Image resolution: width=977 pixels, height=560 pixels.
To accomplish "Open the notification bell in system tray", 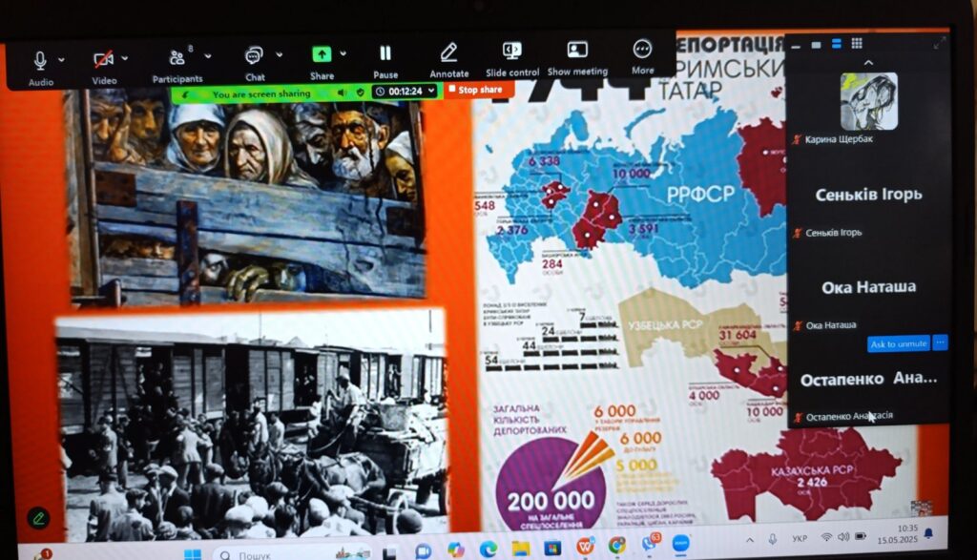I will point(928,533).
